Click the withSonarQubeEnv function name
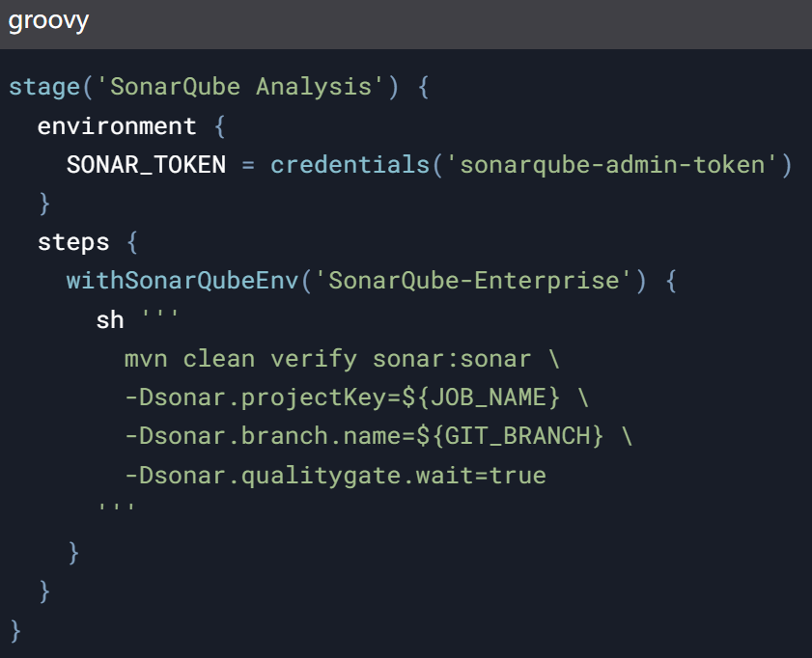 point(182,281)
